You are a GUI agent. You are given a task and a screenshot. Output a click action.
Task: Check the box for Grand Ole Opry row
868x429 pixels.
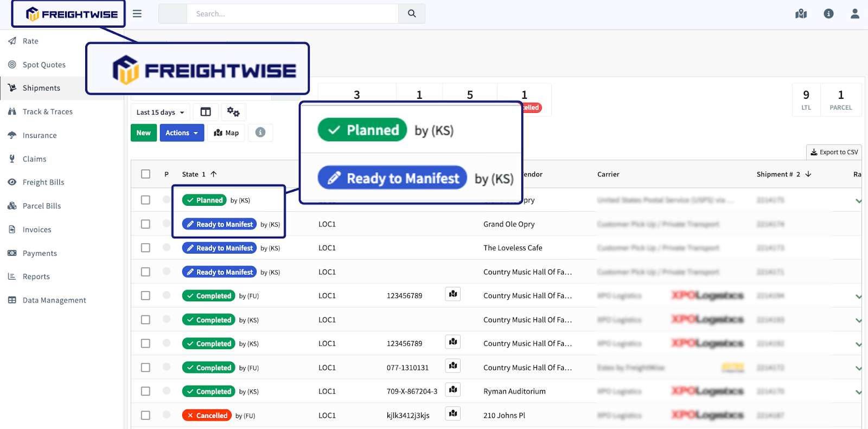point(145,224)
